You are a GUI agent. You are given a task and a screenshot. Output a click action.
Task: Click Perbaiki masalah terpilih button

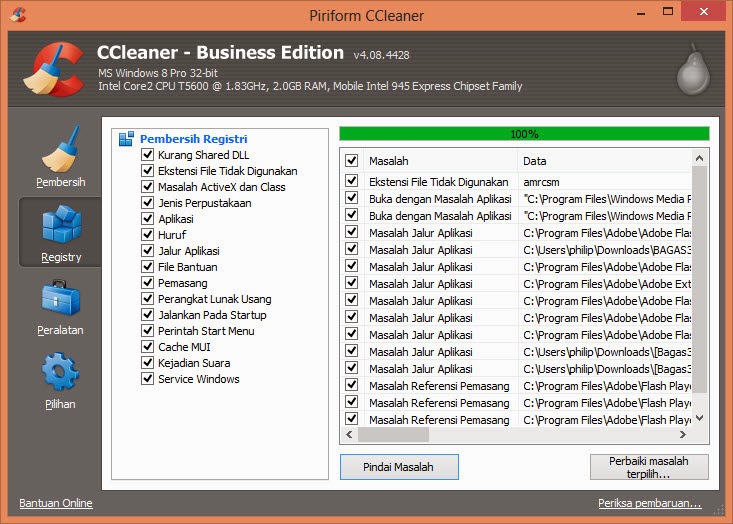[649, 467]
